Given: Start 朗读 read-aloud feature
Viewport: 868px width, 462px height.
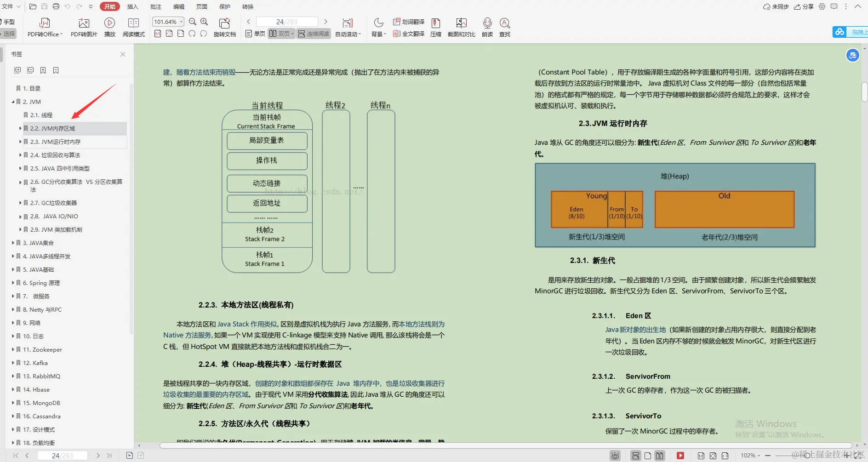Looking at the screenshot, I should 487,27.
